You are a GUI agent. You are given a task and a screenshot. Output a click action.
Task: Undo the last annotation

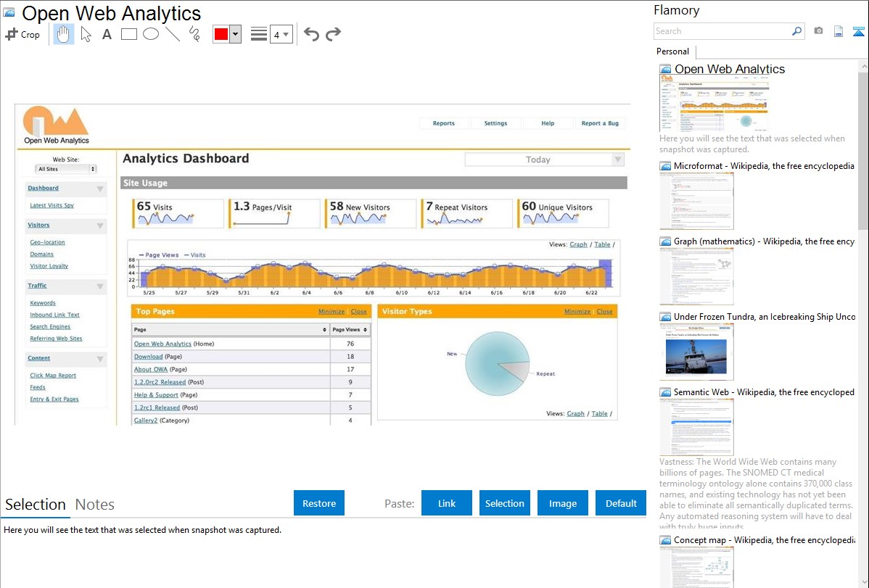[311, 34]
